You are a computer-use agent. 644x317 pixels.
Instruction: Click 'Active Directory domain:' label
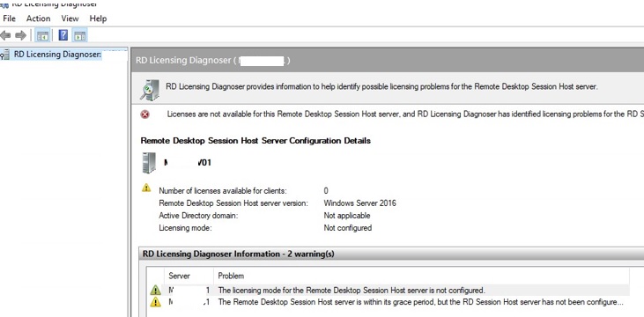click(198, 215)
